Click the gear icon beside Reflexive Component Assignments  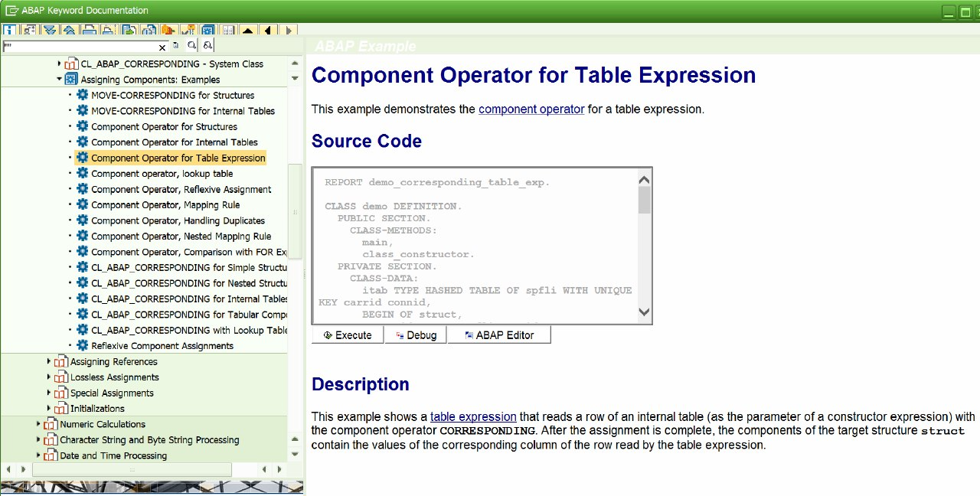(x=82, y=345)
